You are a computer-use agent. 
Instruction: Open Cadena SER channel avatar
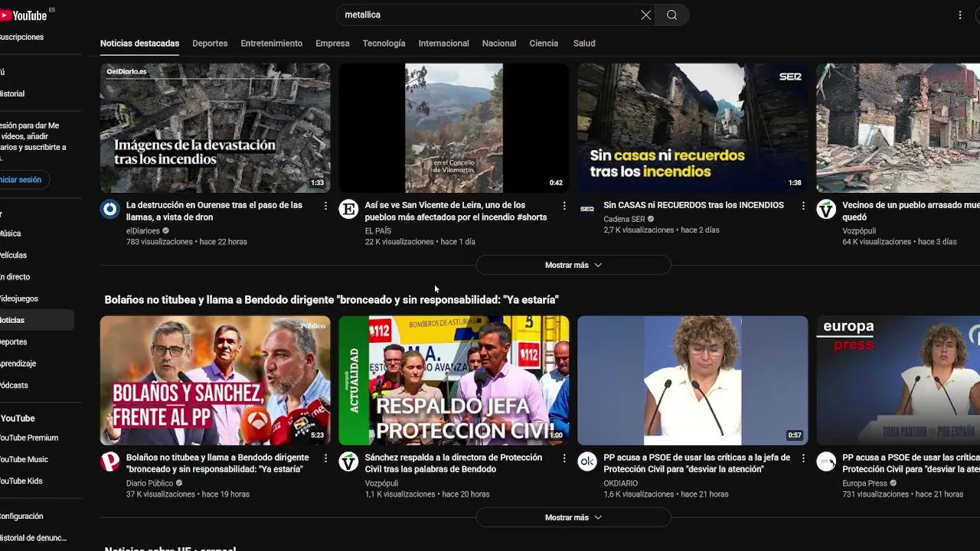[587, 209]
